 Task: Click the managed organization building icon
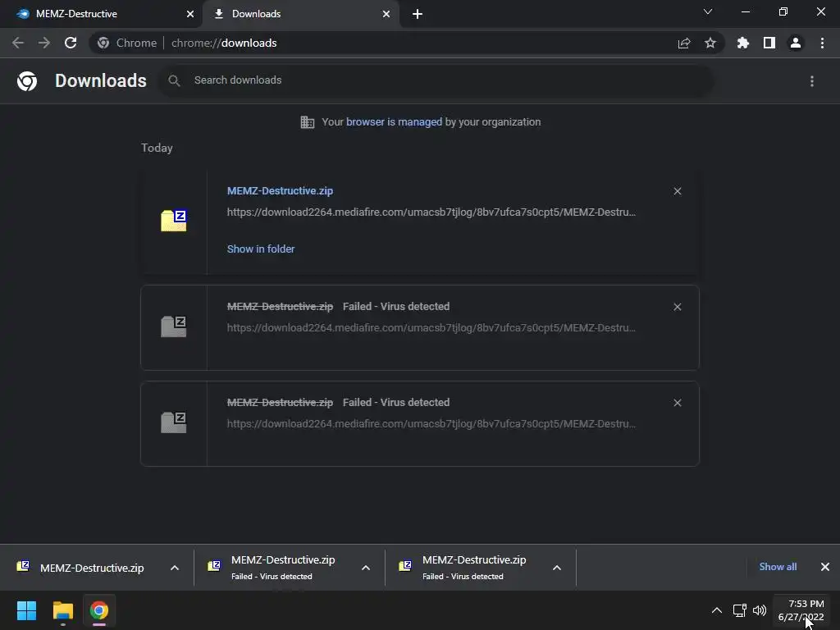tap(308, 122)
